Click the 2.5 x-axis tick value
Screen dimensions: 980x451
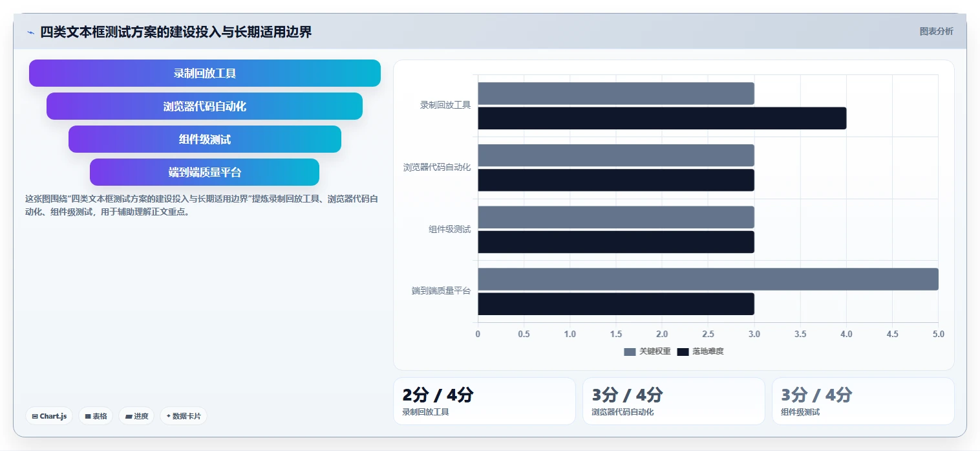click(x=708, y=334)
